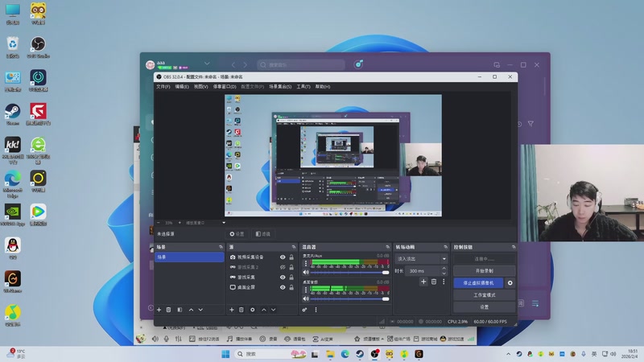Open source properties gear in sources panel
644x362 pixels.
tap(252, 310)
